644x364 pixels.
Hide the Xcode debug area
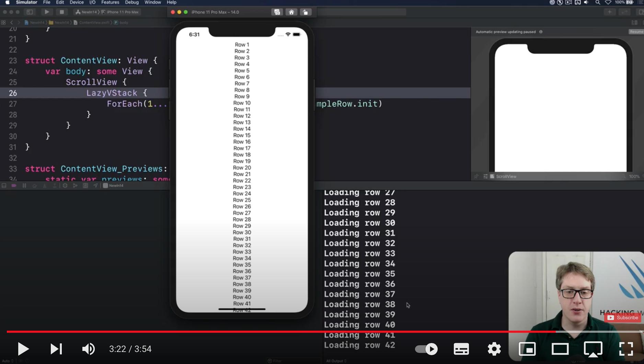[x=4, y=186]
